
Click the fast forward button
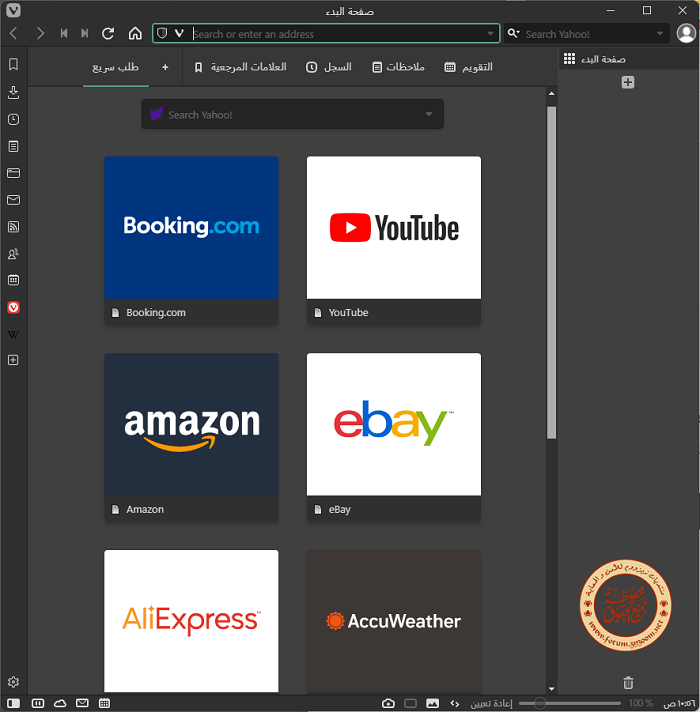tap(84, 33)
